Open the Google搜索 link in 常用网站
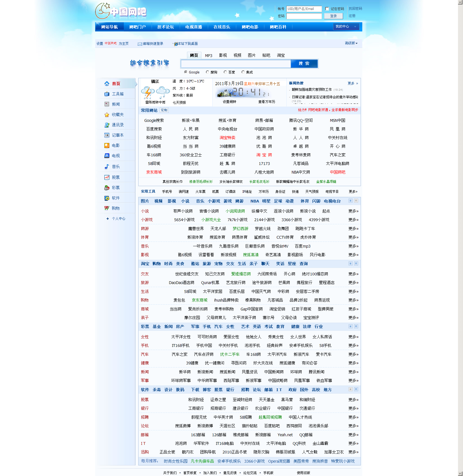Viewport: 463px width, 476px height. [x=154, y=120]
